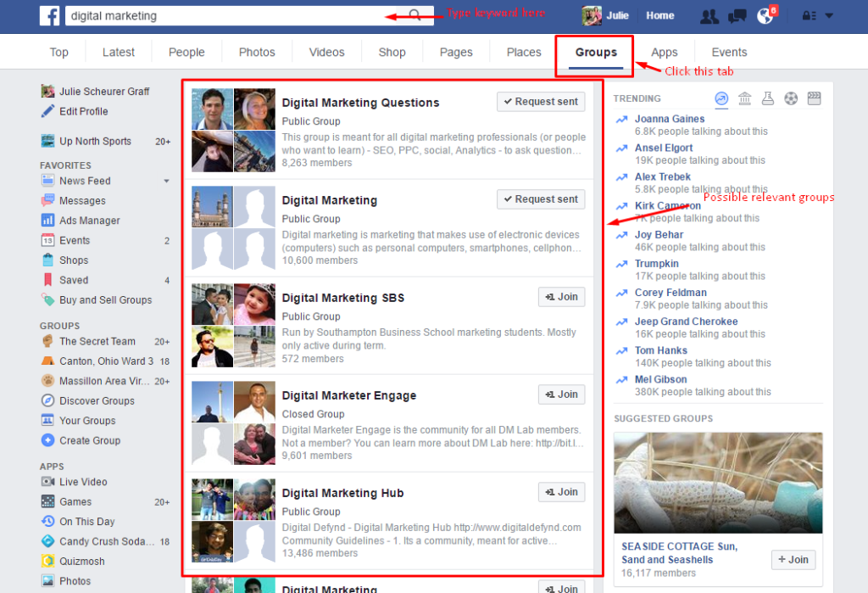Select the trending top trends icon
868x593 pixels.
coord(721,98)
